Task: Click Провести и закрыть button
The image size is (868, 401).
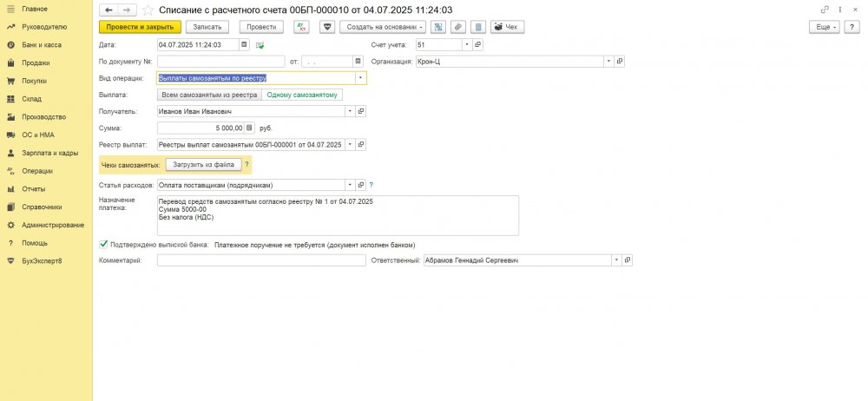Action: tap(140, 27)
